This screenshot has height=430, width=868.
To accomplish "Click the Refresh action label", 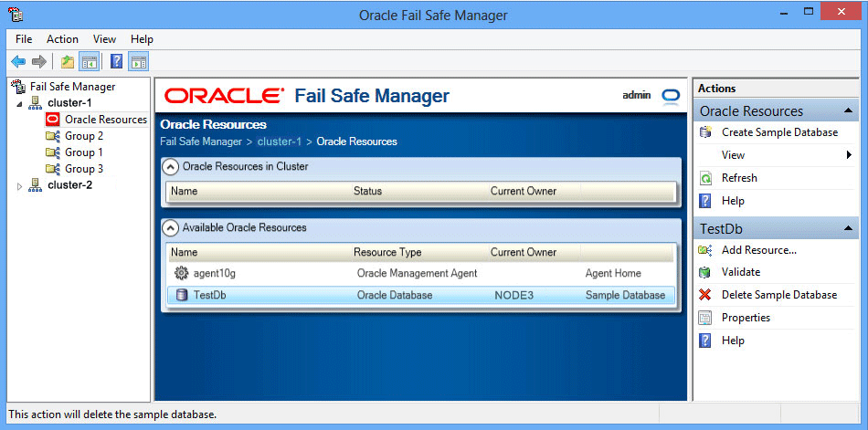I will pyautogui.click(x=739, y=178).
